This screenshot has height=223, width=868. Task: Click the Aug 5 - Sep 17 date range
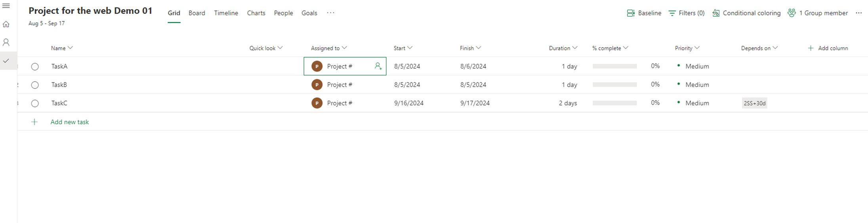click(46, 23)
